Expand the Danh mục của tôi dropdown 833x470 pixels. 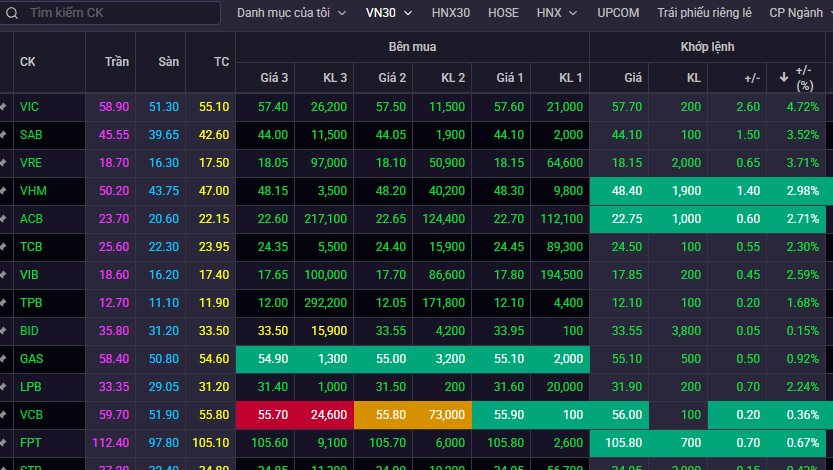click(x=291, y=14)
